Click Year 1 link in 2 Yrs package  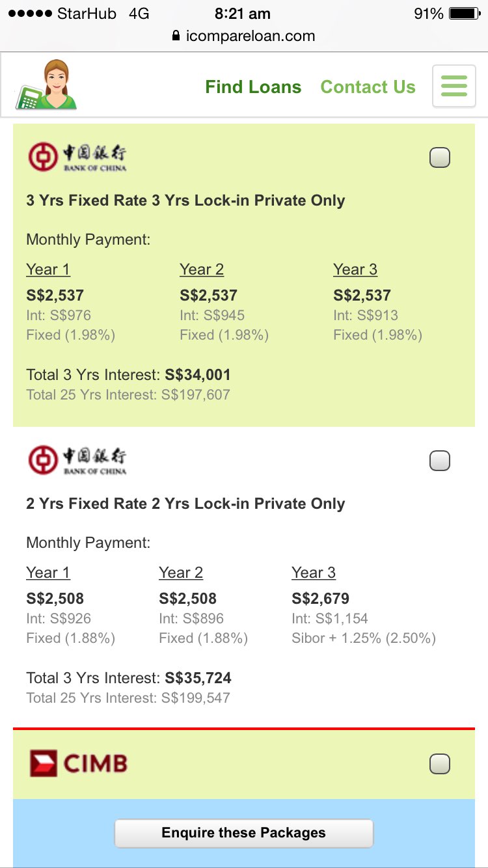(48, 573)
